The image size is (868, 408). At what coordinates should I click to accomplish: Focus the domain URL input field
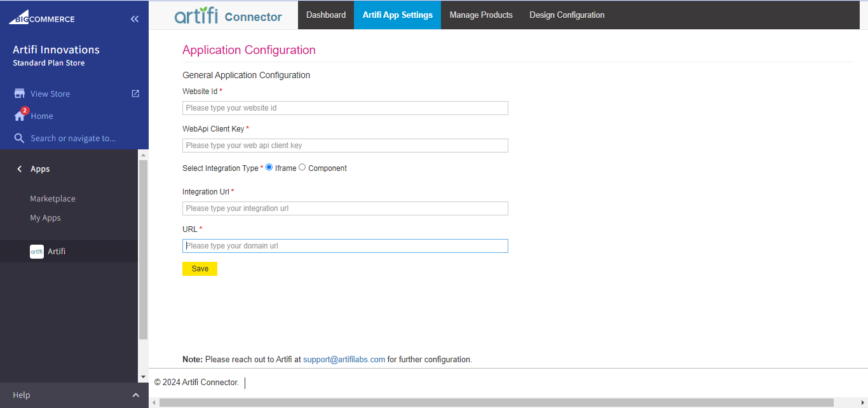[345, 246]
